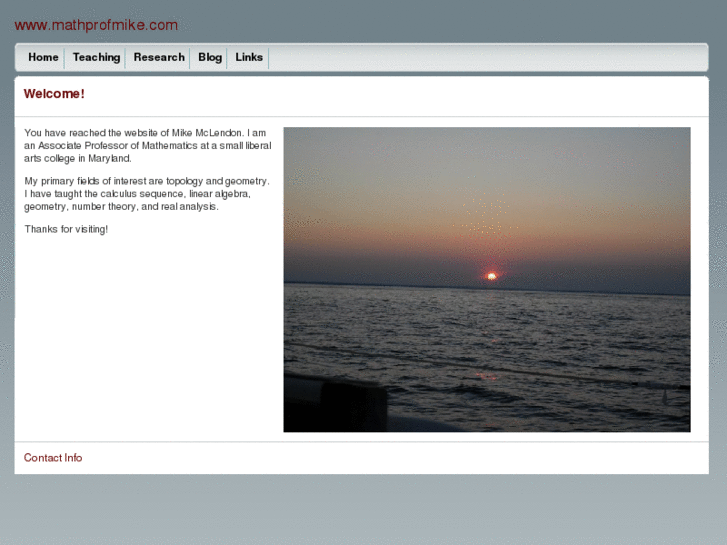Viewport: 727px width, 545px height.
Task: Click the paragraph mentioning Mike McLendon
Action: pos(147,146)
